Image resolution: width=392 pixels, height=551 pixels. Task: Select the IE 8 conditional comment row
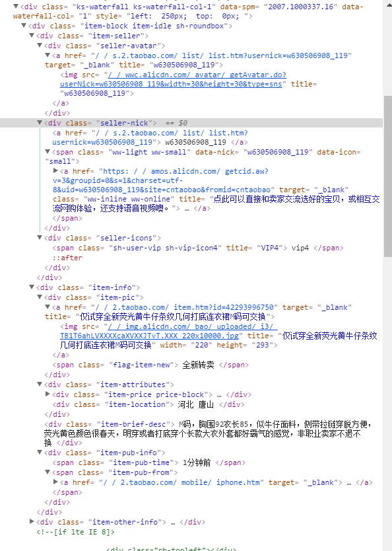point(75,532)
